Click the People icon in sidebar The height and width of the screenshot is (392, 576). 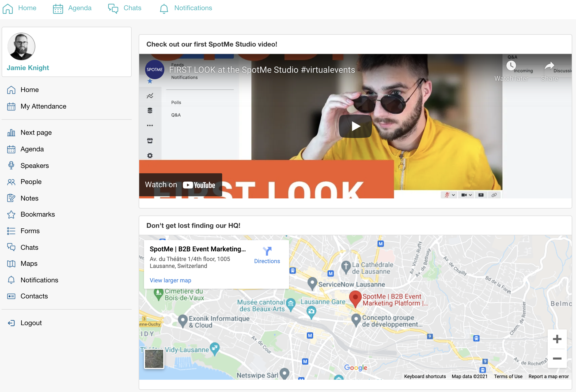point(11,182)
